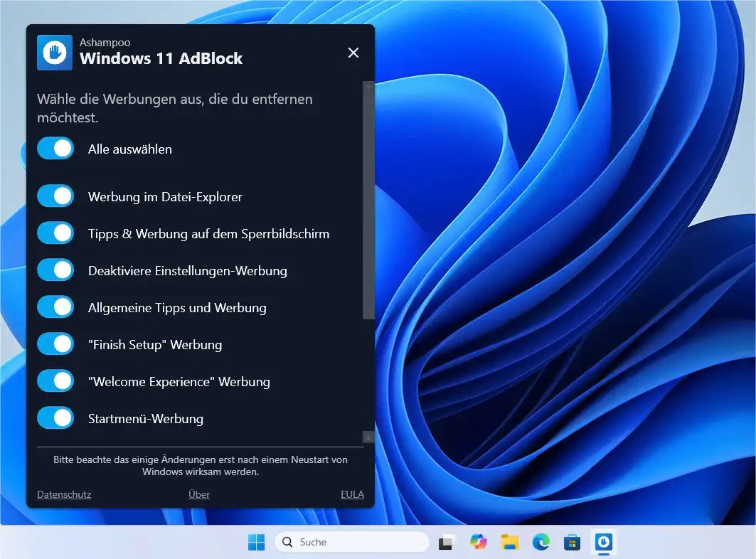Click the text "Werbung im Datei-Explorer"
The width and height of the screenshot is (756, 559).
point(165,197)
